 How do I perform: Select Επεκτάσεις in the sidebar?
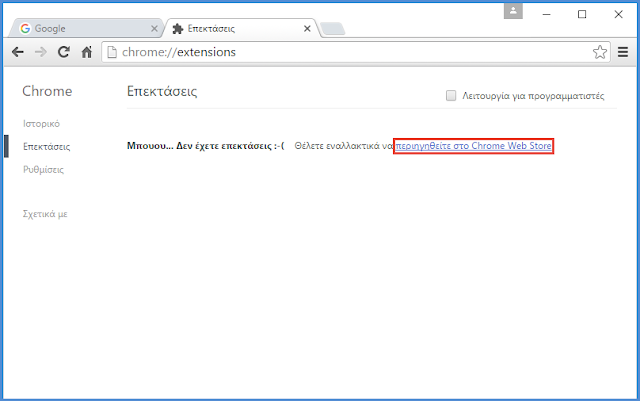pos(47,147)
